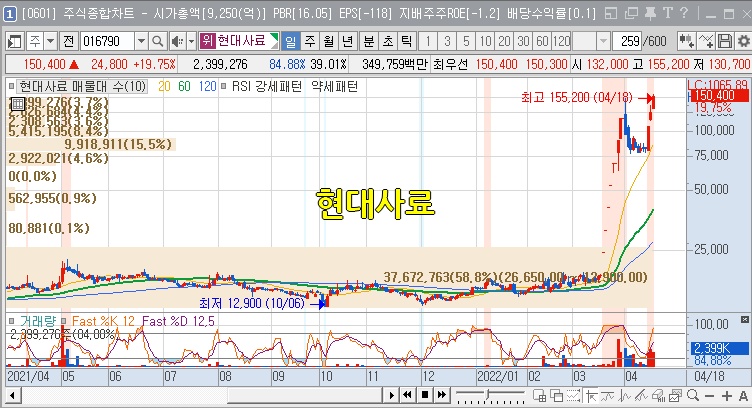Click the chart stop button
The image size is (752, 408).
(x=425, y=396)
